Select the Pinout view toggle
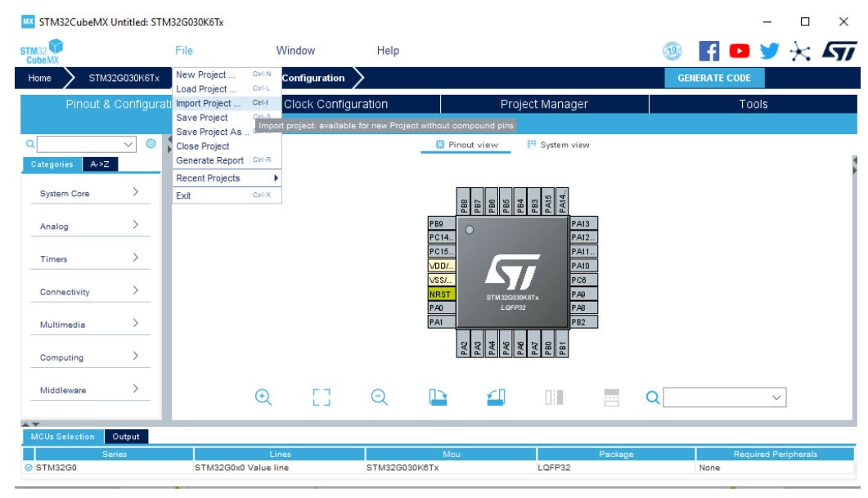The height and width of the screenshot is (498, 868). click(466, 145)
